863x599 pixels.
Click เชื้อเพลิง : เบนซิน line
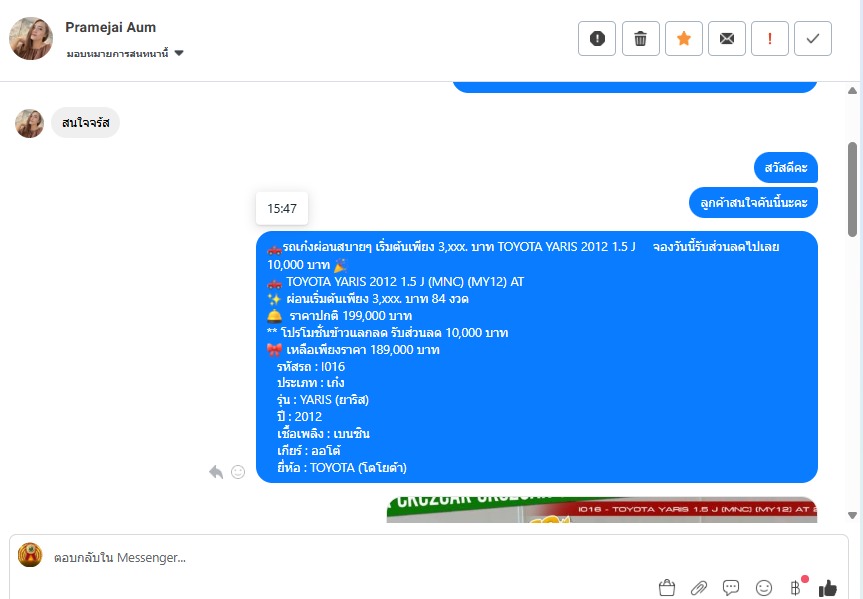click(323, 434)
